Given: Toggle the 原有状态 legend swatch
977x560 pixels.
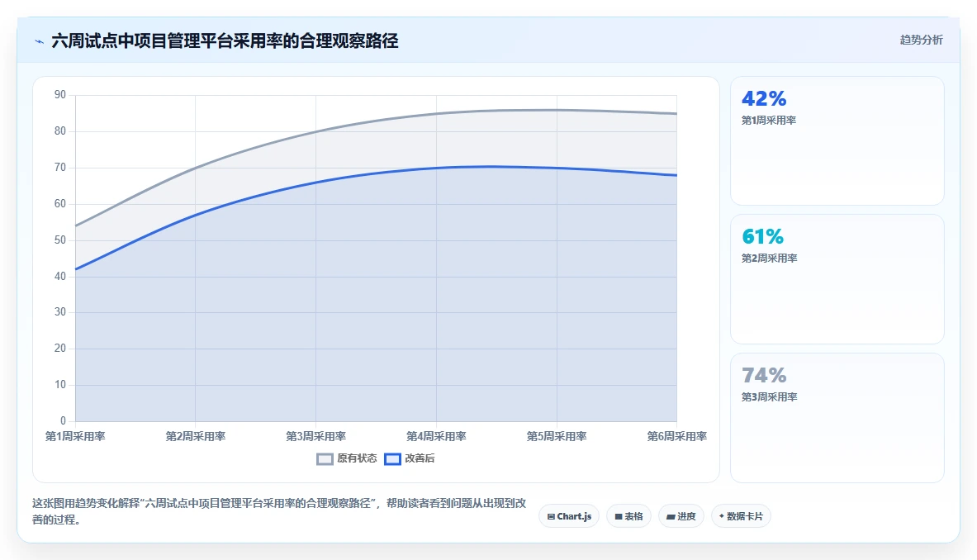Looking at the screenshot, I should (325, 459).
